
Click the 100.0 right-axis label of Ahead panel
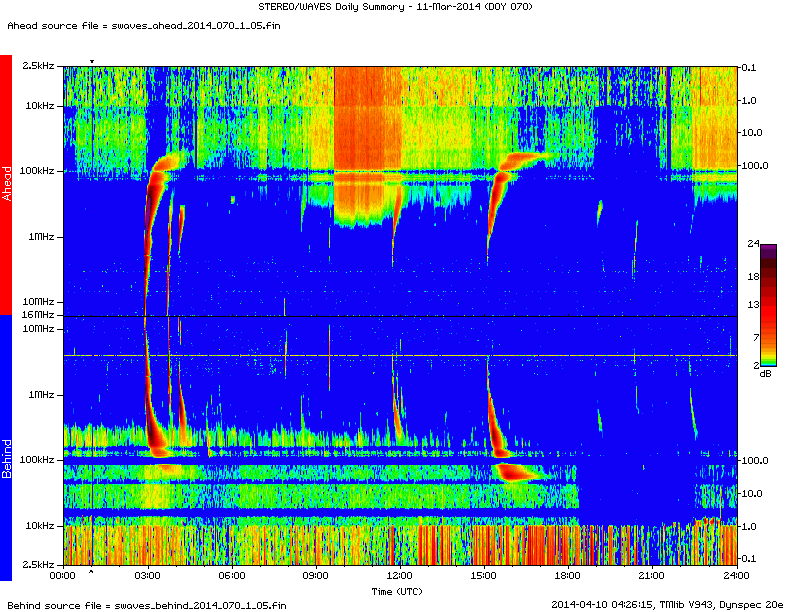pyautogui.click(x=755, y=166)
